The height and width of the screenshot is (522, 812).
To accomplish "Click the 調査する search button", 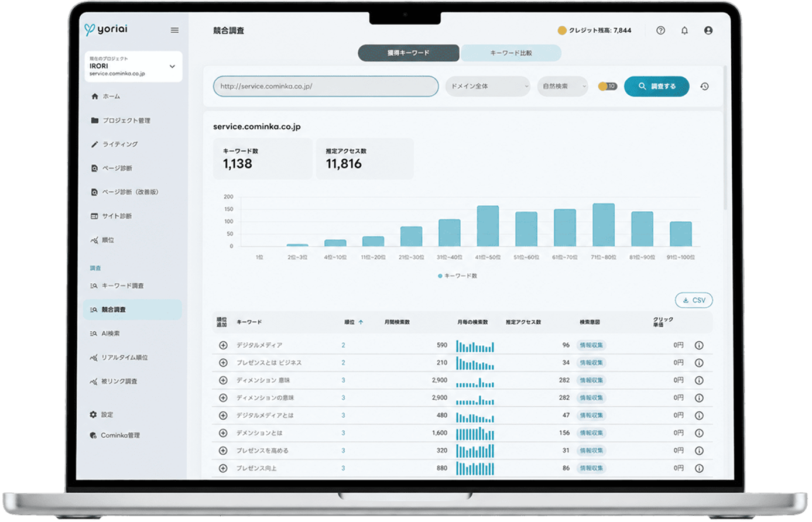I will 656,86.
